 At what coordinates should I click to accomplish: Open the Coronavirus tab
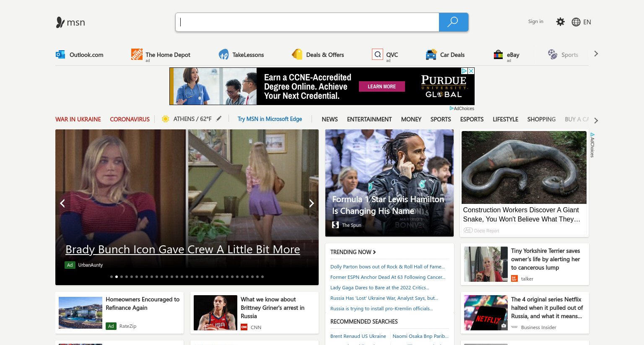coord(130,119)
